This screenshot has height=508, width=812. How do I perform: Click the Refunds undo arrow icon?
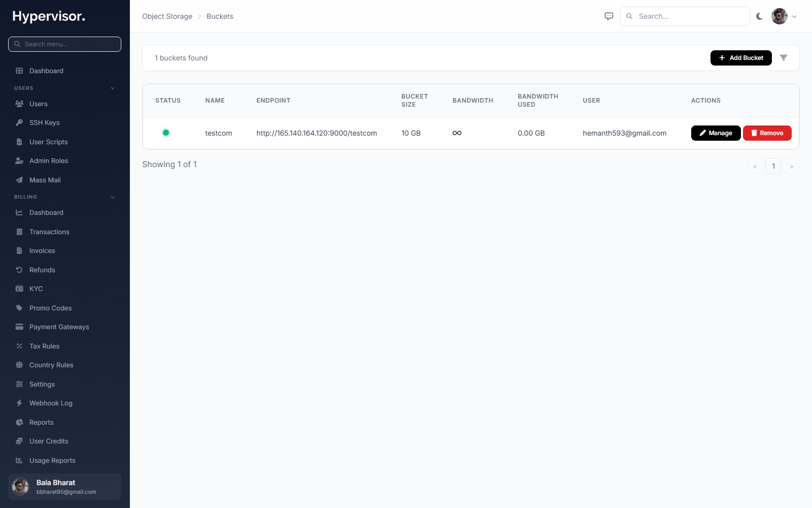pyautogui.click(x=19, y=270)
